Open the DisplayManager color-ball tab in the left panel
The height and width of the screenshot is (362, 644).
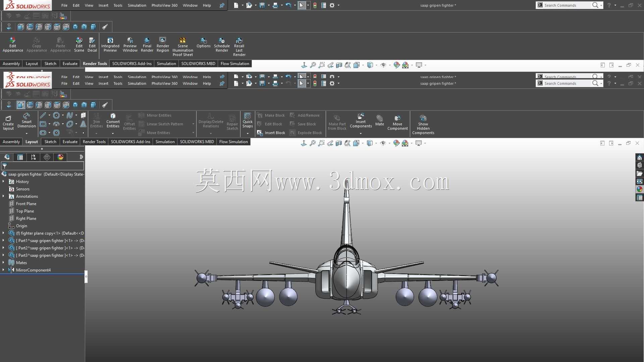60,157
